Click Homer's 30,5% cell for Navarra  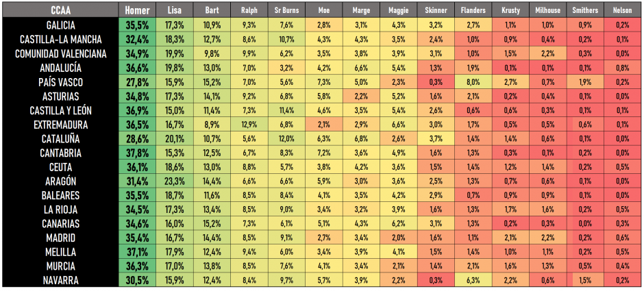(137, 280)
